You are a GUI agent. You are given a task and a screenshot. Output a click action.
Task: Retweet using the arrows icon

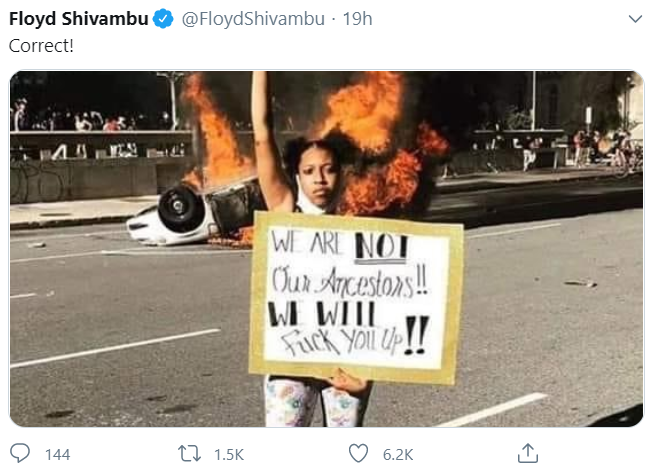(x=189, y=454)
